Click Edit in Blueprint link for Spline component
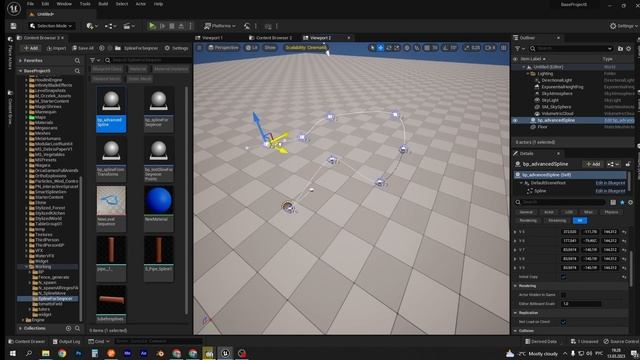 coord(610,191)
